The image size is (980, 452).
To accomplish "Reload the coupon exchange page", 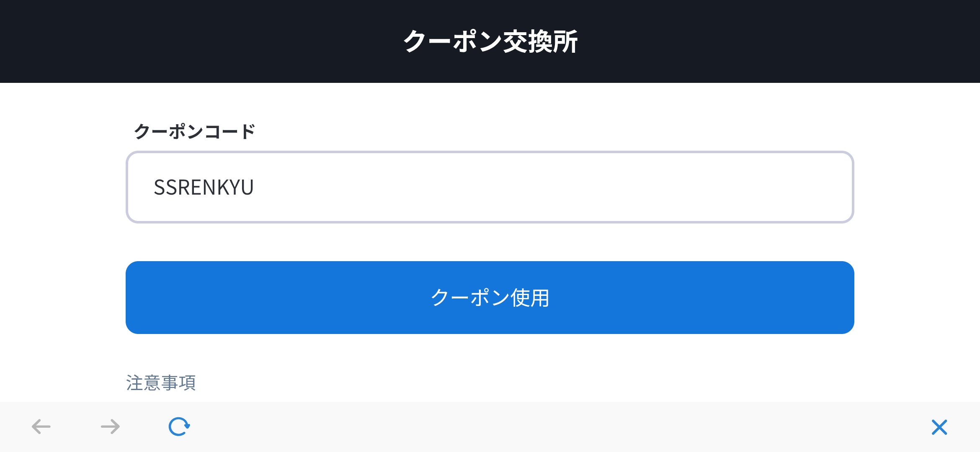I will point(179,427).
